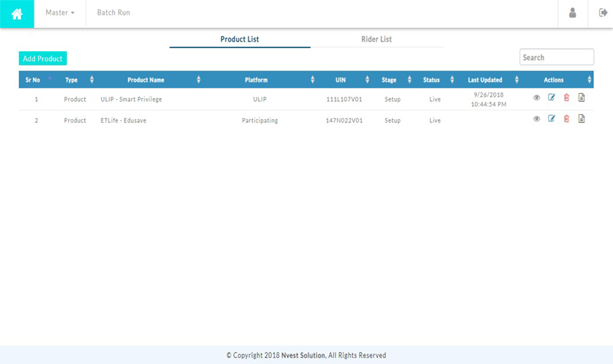
Task: Expand the Master dropdown menu
Action: click(x=59, y=13)
